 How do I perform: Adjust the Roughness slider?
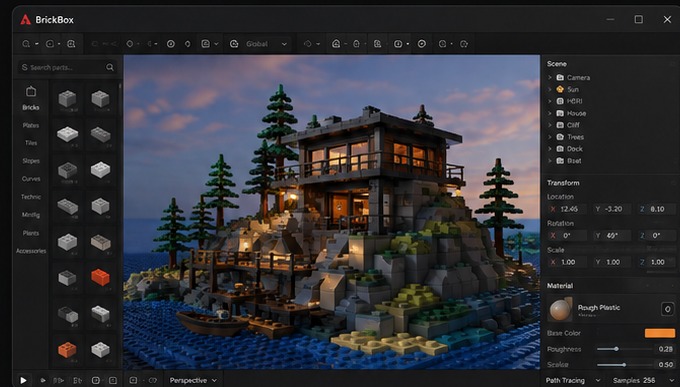[x=624, y=349]
